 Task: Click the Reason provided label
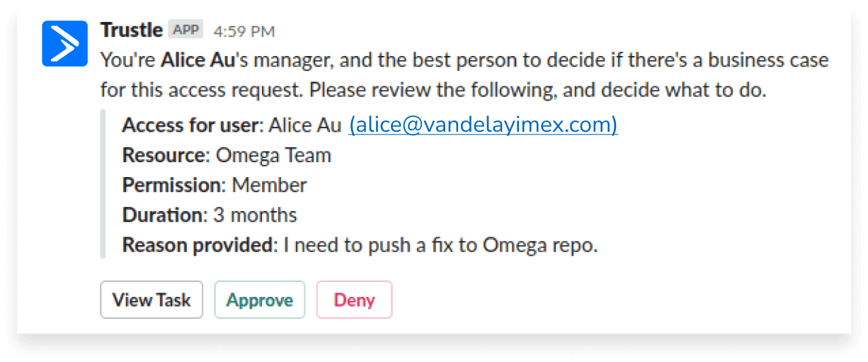[x=198, y=245]
